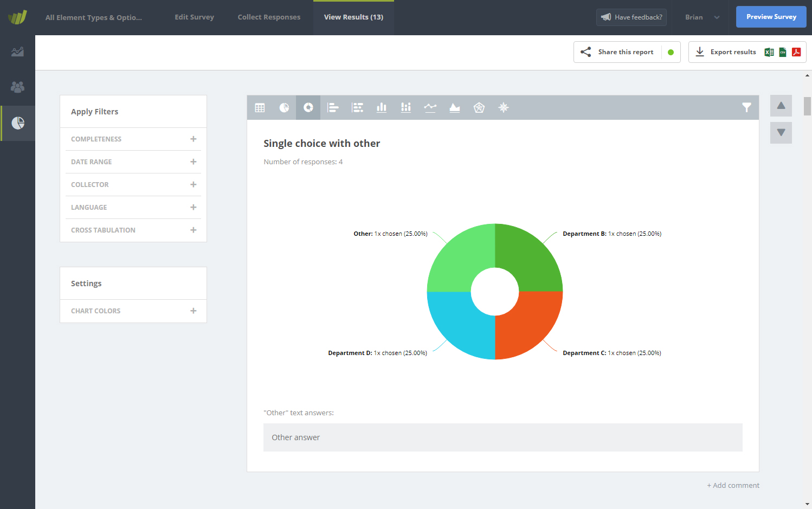Open the dashboard trends sidebar icon
The image size is (812, 509).
(x=17, y=52)
